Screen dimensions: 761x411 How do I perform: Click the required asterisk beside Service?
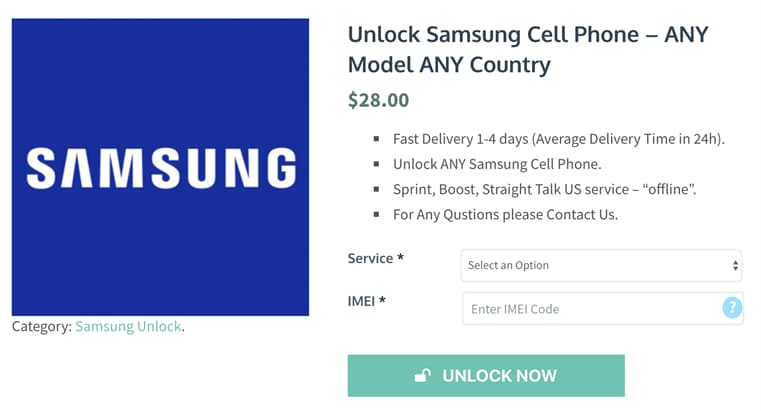point(400,258)
